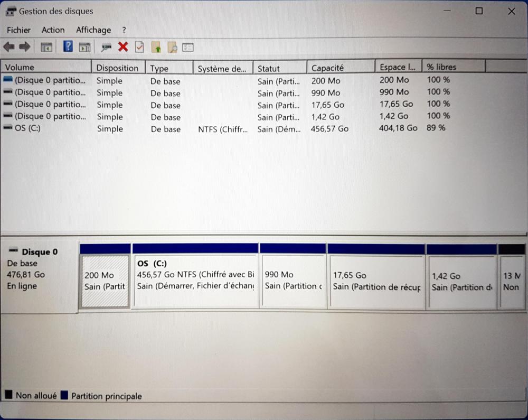Sort by the Volume column header
This screenshot has height=420, width=528.
coord(46,67)
